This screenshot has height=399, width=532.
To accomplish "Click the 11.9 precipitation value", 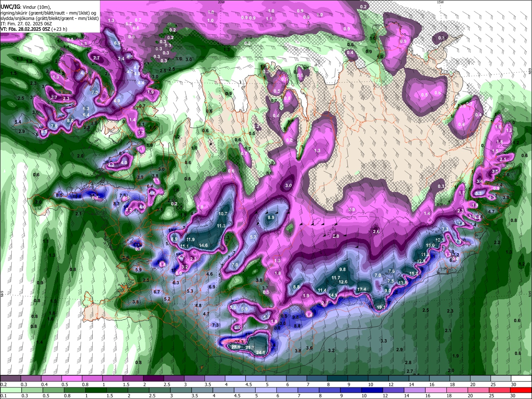I will 190,239.
